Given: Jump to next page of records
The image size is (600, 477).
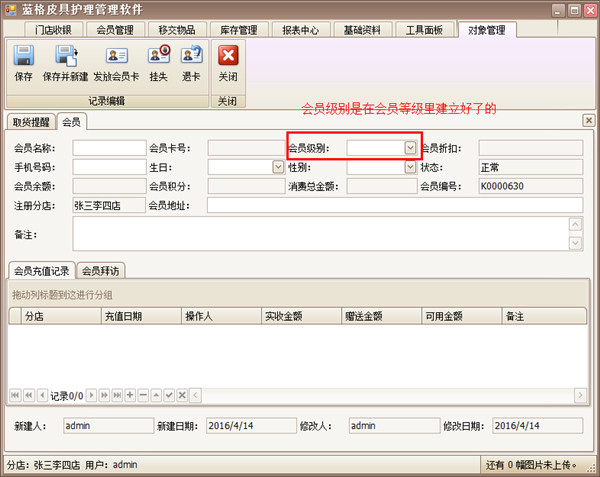Looking at the screenshot, I should pyautogui.click(x=104, y=395).
